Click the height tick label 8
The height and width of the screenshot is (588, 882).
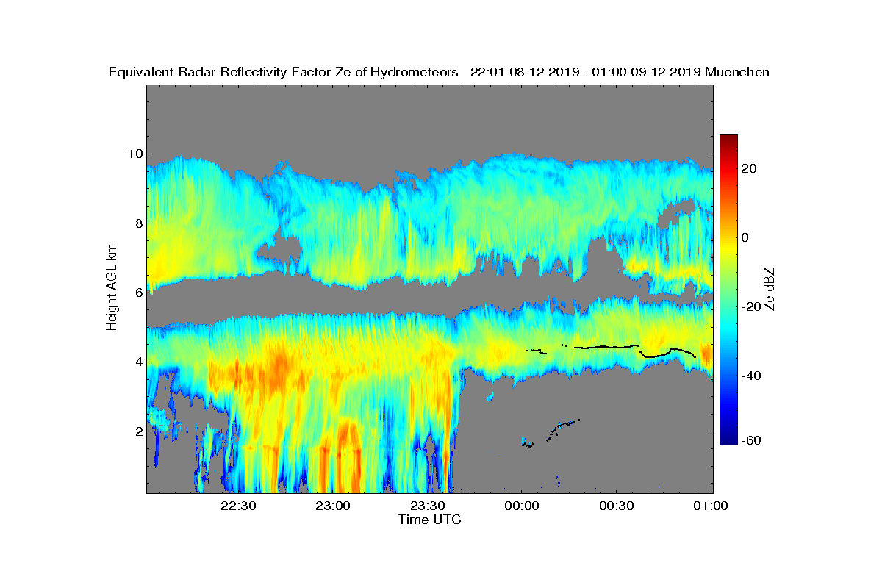tap(138, 223)
